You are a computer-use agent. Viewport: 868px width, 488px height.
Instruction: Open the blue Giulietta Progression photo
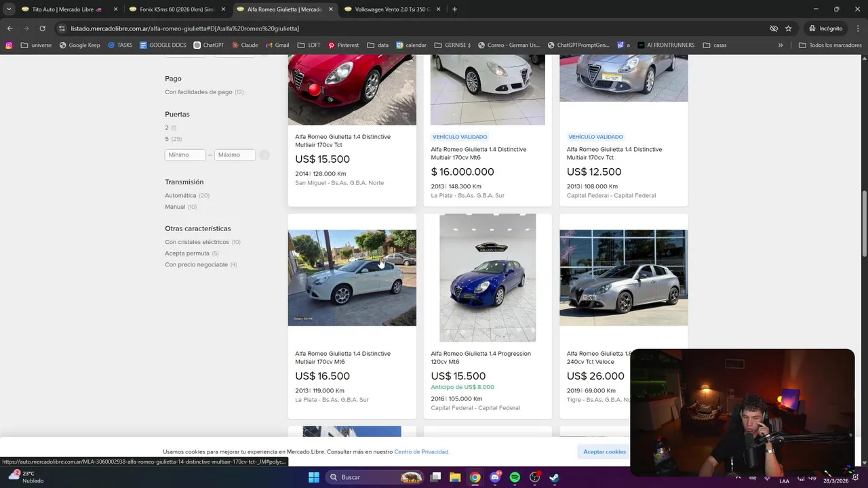click(x=488, y=278)
